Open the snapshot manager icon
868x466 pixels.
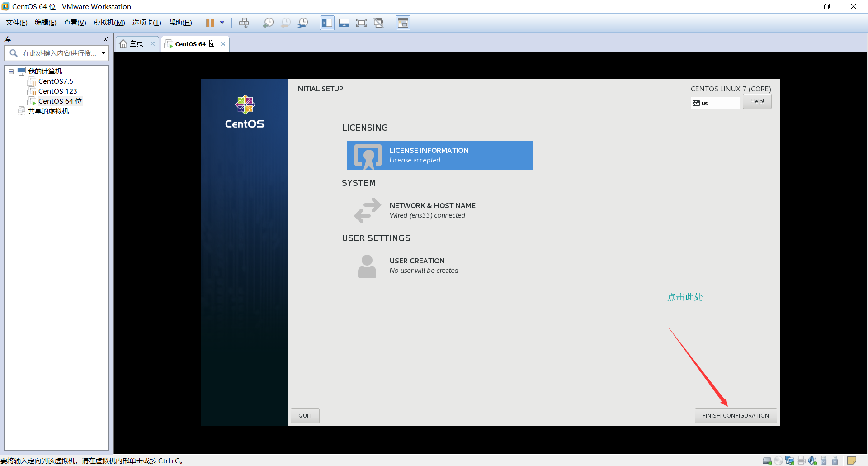(x=303, y=23)
